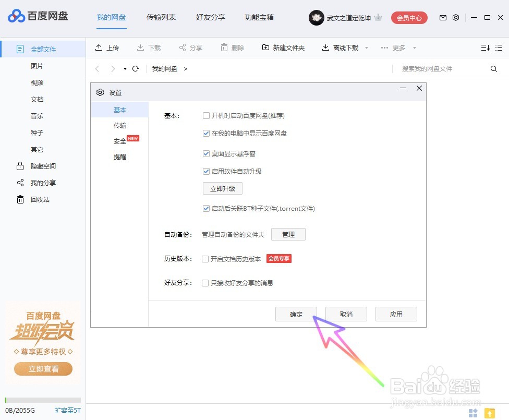Check 开启文档历史版本 option
509x420 pixels.
click(x=205, y=258)
